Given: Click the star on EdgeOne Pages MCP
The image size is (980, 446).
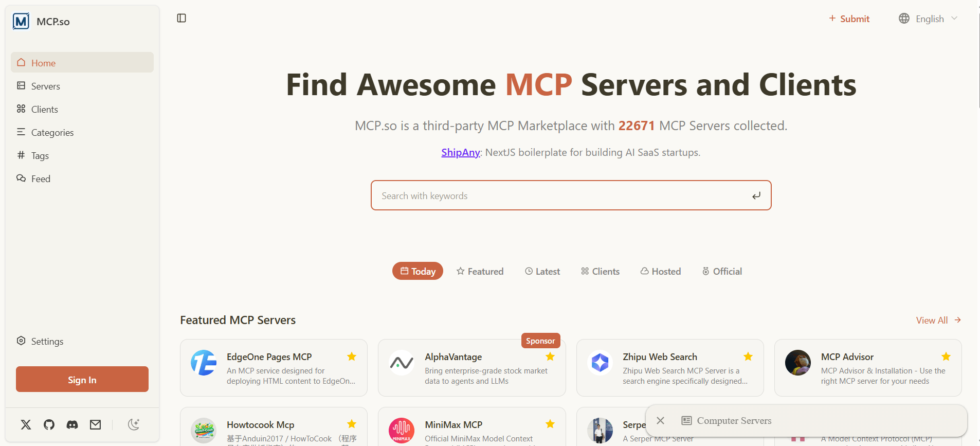Looking at the screenshot, I should 352,356.
